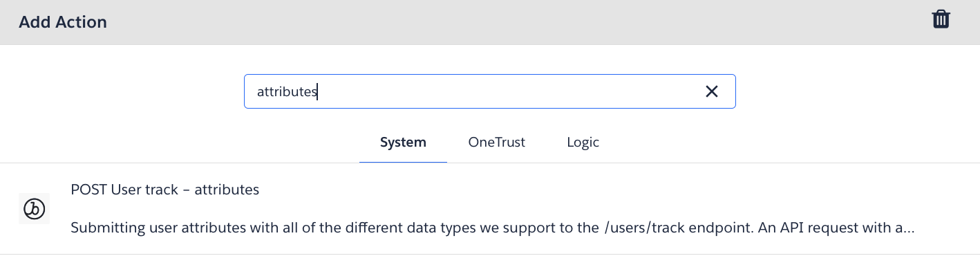
Task: Switch to the OneTrust tab
Action: click(496, 143)
